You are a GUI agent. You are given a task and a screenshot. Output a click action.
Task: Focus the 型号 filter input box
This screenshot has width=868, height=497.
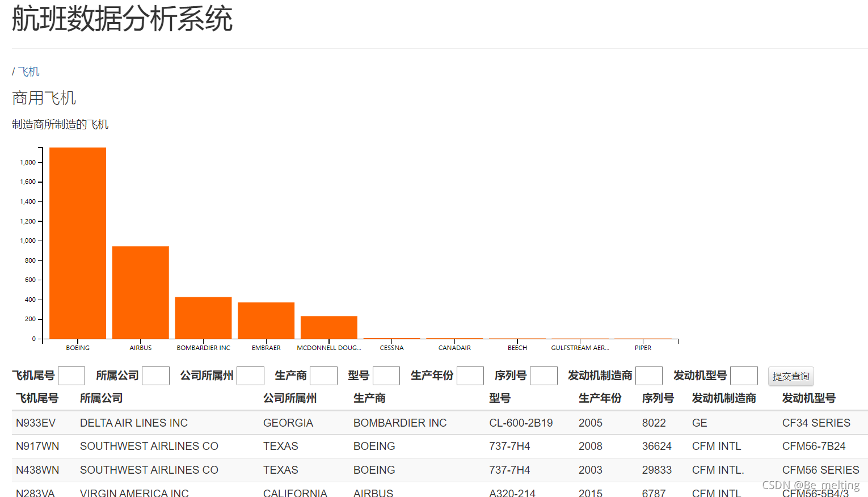386,376
